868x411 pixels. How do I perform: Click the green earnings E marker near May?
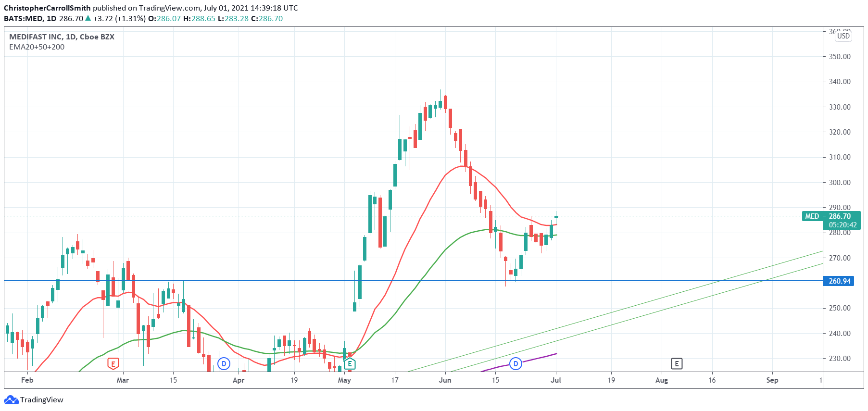tap(350, 364)
